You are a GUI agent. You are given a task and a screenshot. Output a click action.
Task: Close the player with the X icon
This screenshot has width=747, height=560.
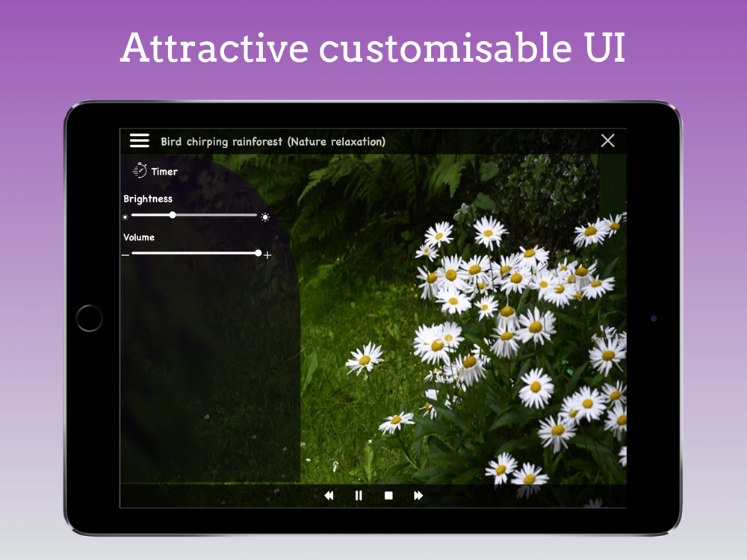(607, 140)
